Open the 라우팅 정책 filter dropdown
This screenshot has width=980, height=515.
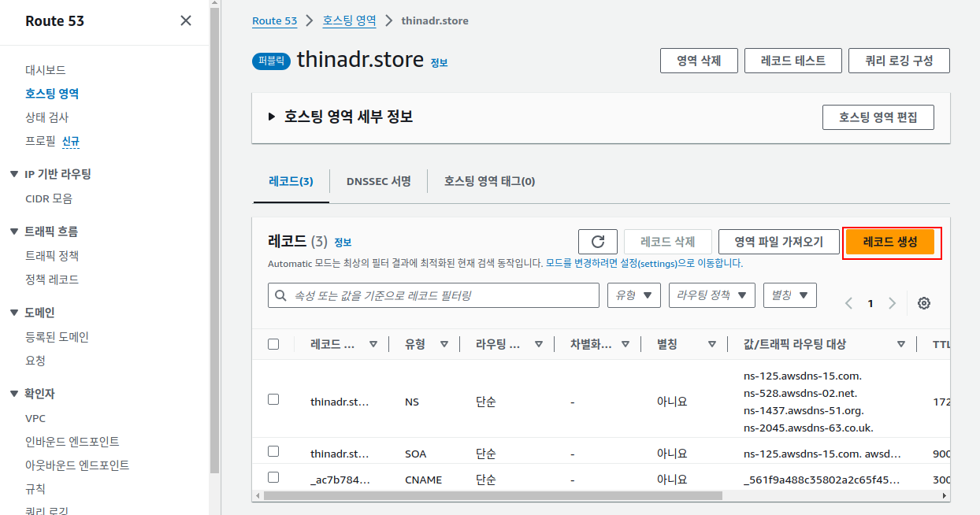pos(712,295)
